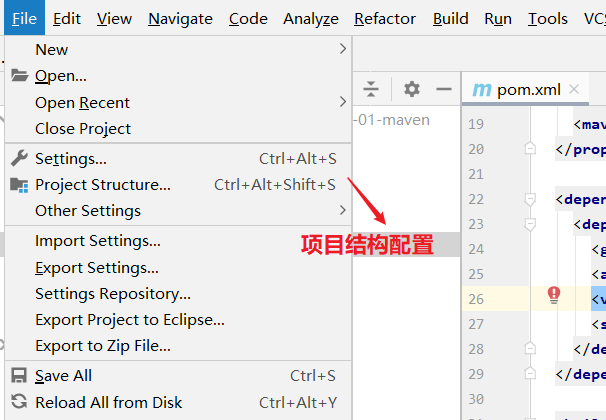This screenshot has width=606, height=420.
Task: Open project panel gear options
Action: tap(411, 89)
